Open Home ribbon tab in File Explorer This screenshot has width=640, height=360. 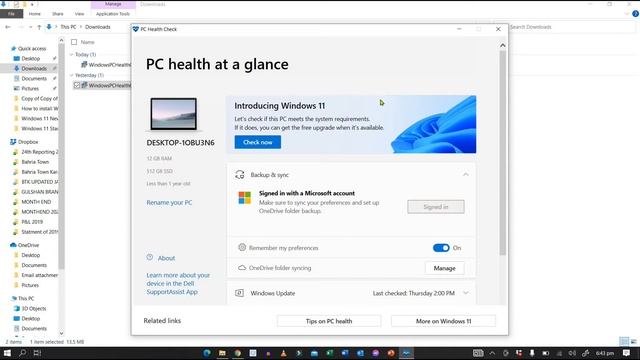(x=35, y=14)
